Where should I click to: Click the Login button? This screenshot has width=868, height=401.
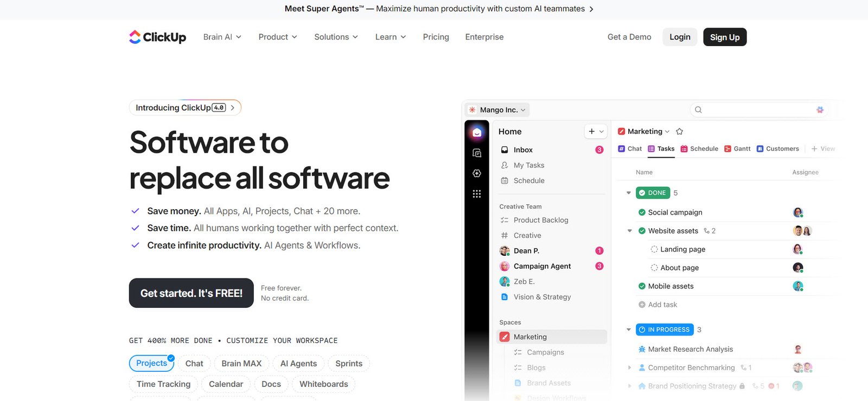coord(680,37)
